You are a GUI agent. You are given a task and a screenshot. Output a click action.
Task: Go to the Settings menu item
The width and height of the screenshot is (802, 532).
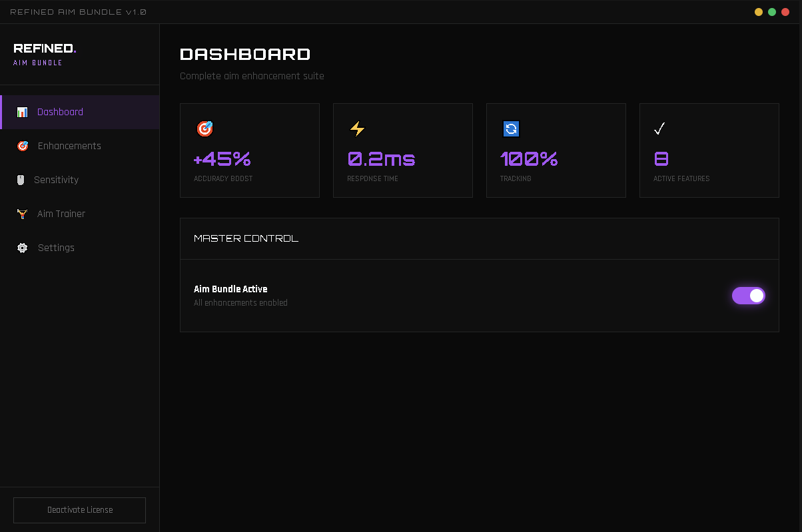(56, 248)
